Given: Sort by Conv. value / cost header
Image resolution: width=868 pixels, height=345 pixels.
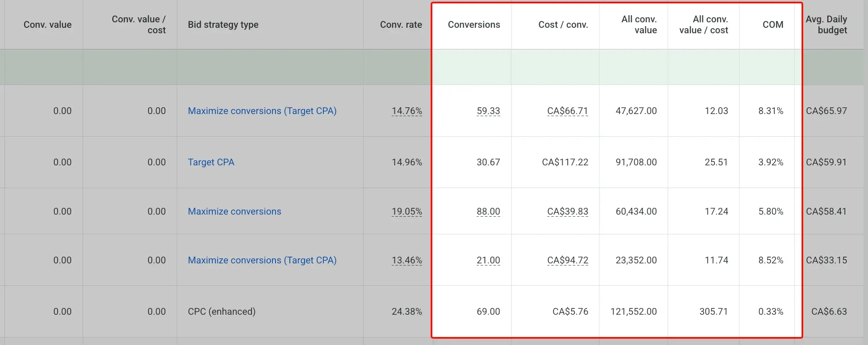Looking at the screenshot, I should point(139,24).
